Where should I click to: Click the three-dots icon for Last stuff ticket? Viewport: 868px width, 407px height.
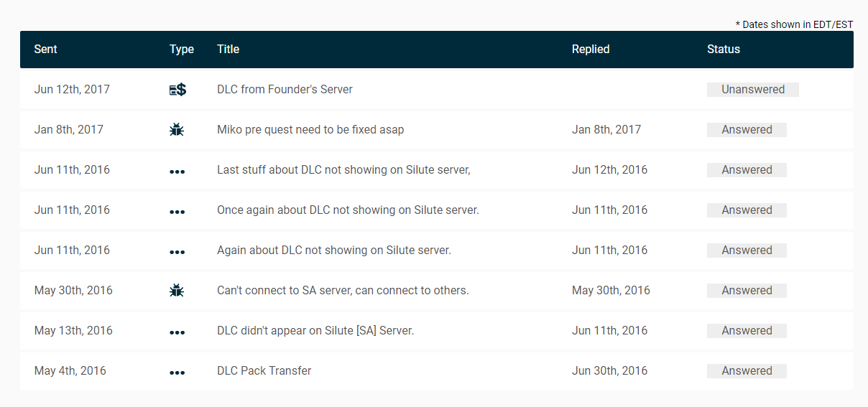tap(177, 172)
